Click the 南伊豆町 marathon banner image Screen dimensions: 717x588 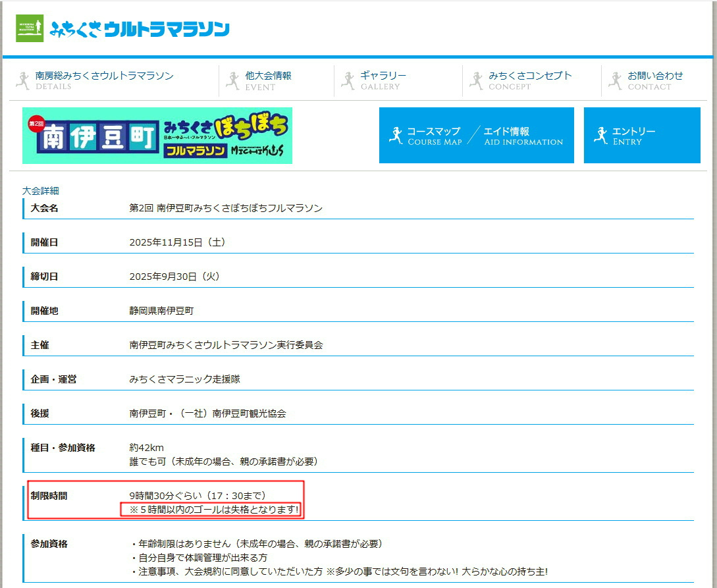pyautogui.click(x=157, y=136)
